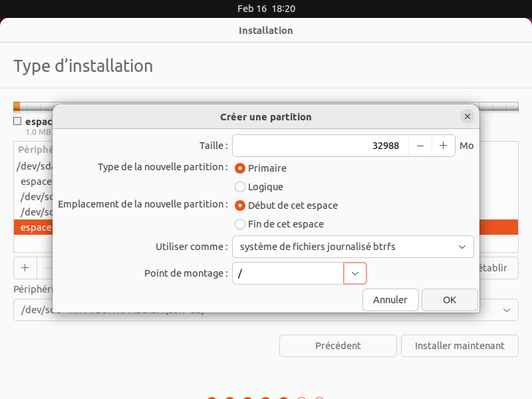The height and width of the screenshot is (399, 532).
Task: Click the add partition plus icon
Action: (x=25, y=268)
